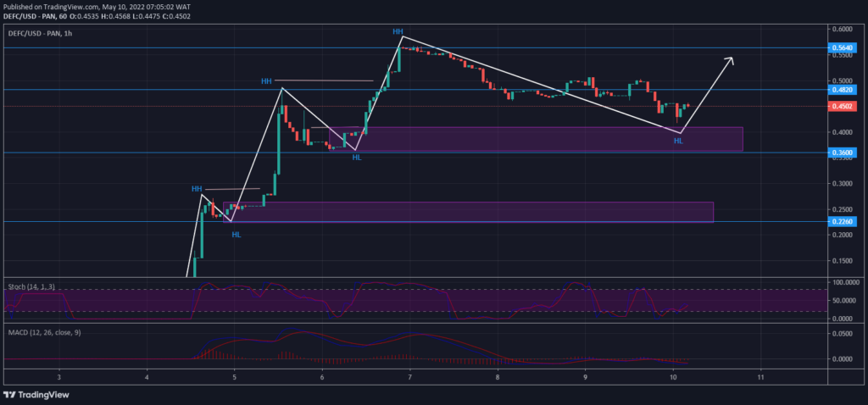Click date '8' on the time axis
Screen dimensions: 868x405
[x=498, y=377]
